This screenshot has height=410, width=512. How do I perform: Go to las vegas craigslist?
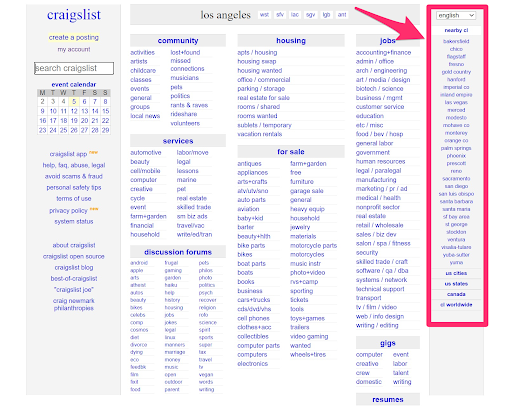coord(456,102)
